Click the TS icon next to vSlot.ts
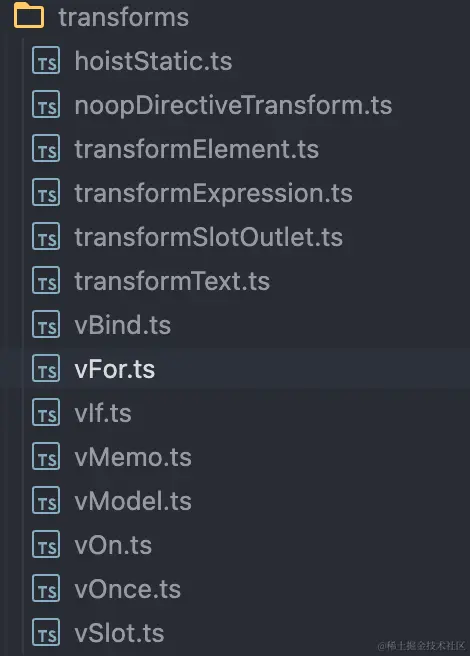Viewport: 470px width, 656px height. [46, 632]
